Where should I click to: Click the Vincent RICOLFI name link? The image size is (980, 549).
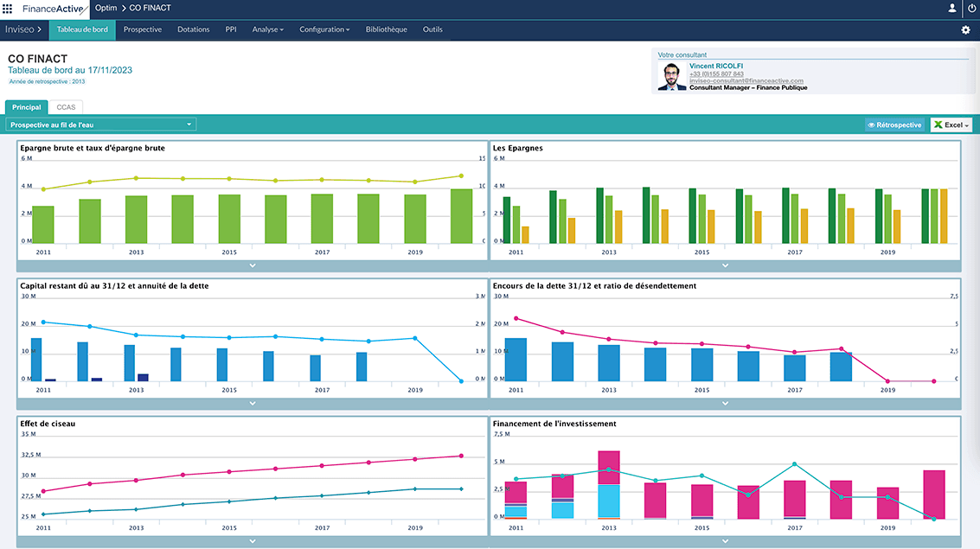(x=715, y=66)
